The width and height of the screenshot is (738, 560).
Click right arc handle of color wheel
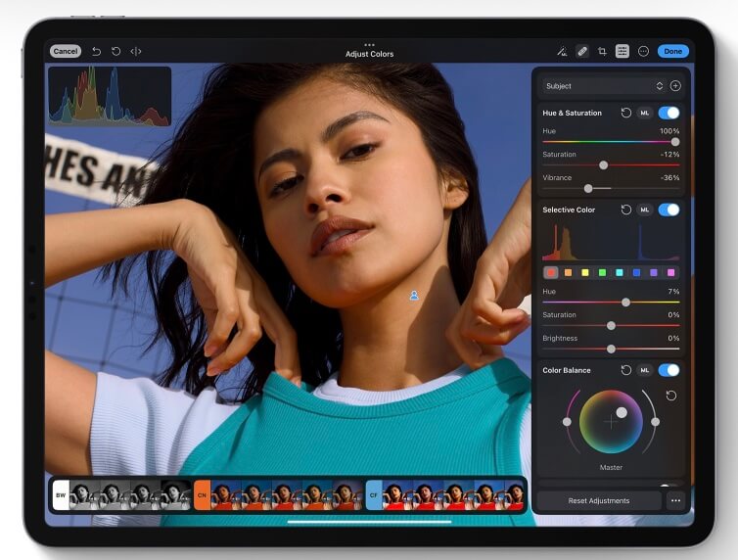click(655, 422)
